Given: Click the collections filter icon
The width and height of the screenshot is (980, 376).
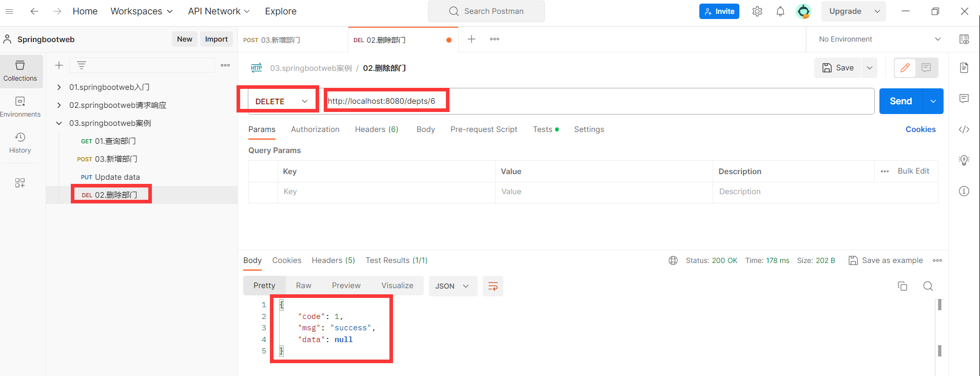Looking at the screenshot, I should tap(82, 65).
